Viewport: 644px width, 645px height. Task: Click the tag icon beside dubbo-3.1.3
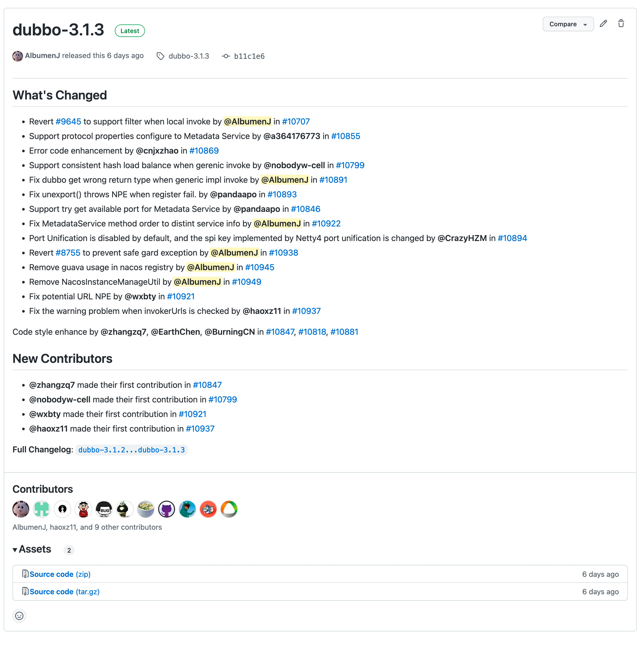(160, 56)
